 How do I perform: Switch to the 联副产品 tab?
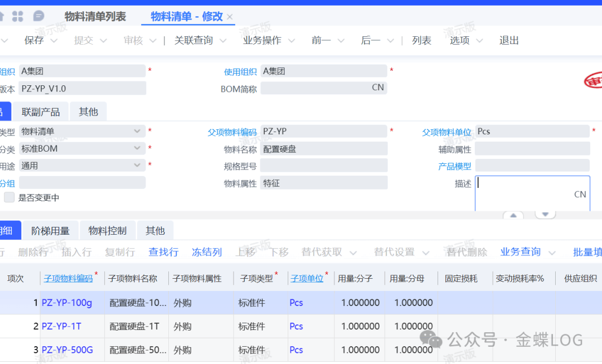pos(41,111)
